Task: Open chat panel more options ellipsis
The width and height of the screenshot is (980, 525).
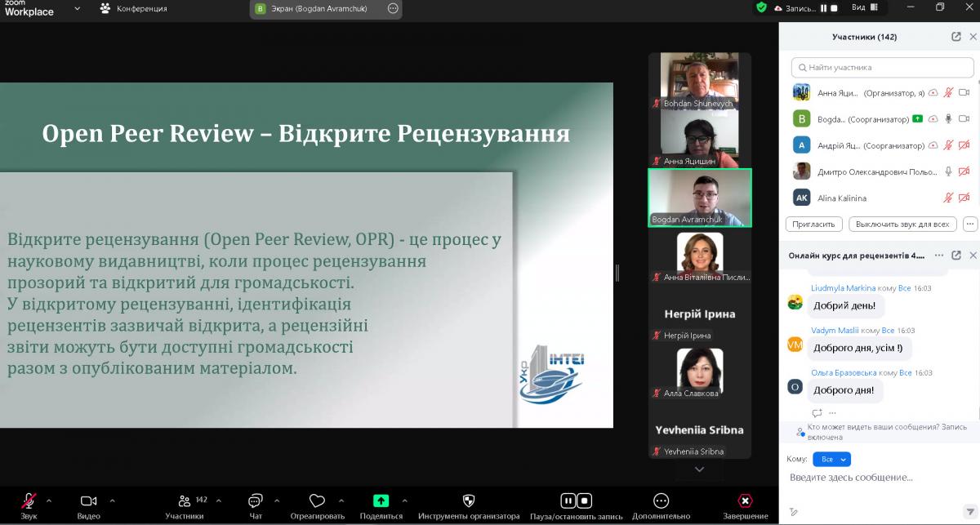Action: (x=939, y=256)
